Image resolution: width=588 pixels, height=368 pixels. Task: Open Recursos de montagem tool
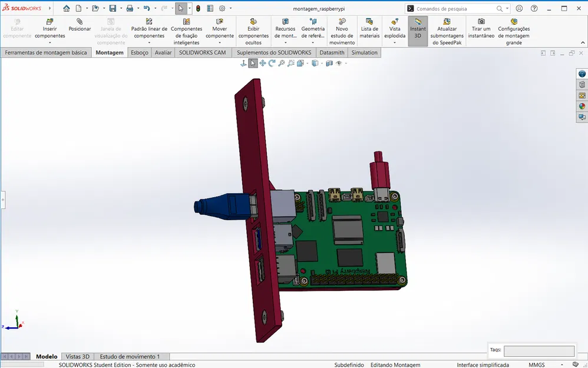(x=285, y=28)
